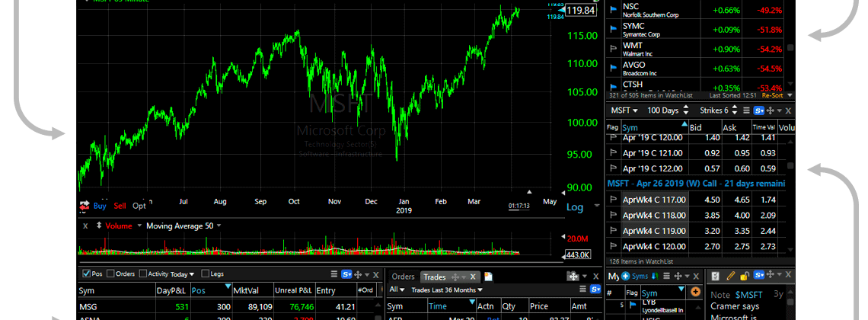Click the Syms label in My watchlist panel
The width and height of the screenshot is (868, 320).
coord(640,276)
